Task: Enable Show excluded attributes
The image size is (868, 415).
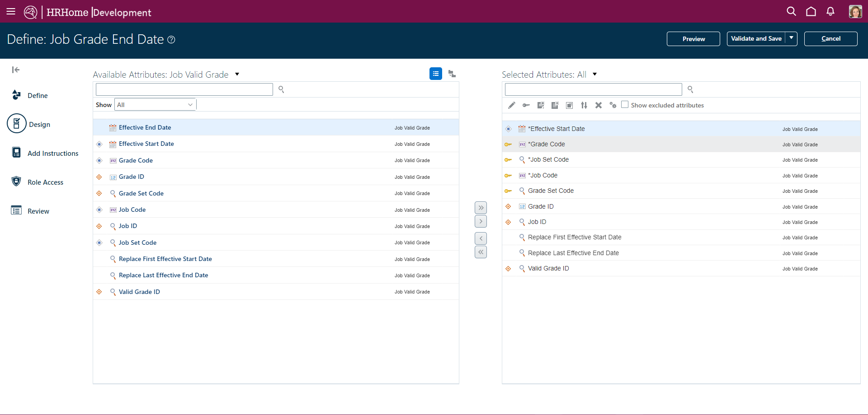Action: (625, 104)
